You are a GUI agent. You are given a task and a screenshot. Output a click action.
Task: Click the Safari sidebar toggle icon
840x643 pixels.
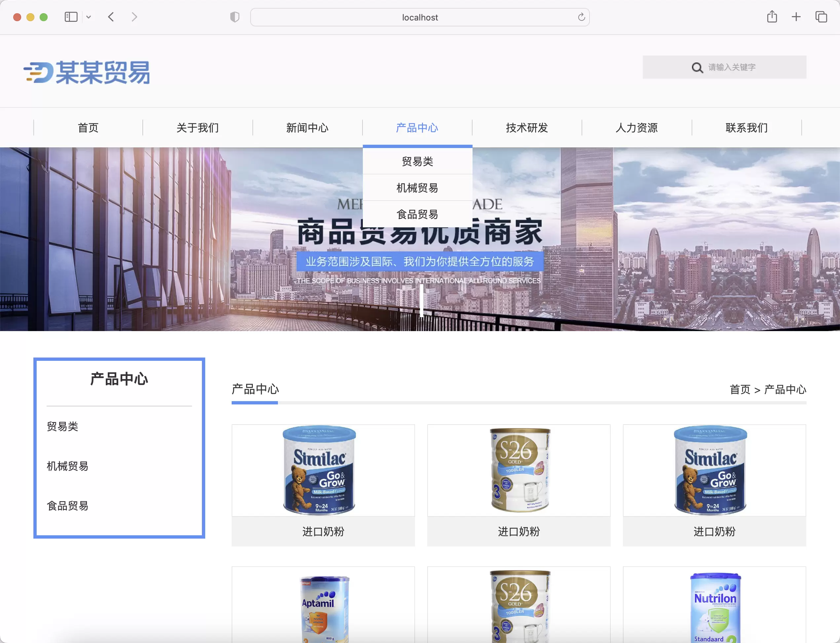71,17
